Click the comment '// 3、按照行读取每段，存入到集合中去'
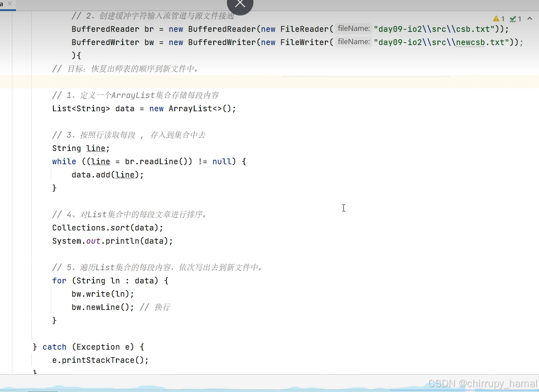The width and height of the screenshot is (539, 392). click(129, 135)
